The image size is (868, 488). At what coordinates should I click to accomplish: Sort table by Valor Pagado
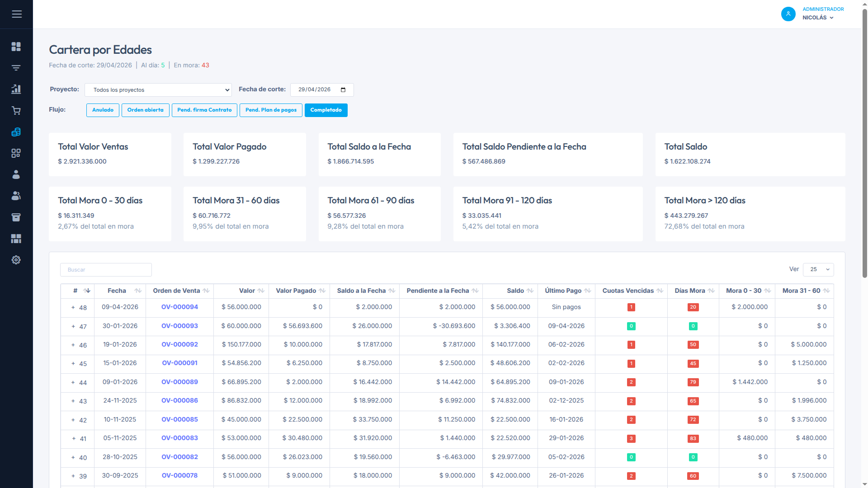point(322,291)
